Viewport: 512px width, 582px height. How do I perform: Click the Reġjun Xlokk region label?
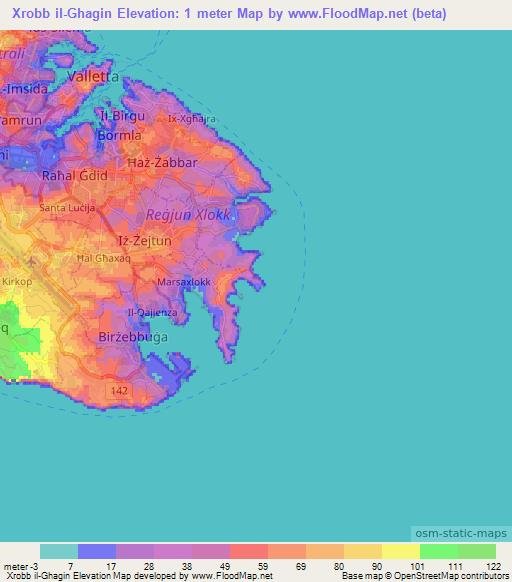(x=188, y=215)
